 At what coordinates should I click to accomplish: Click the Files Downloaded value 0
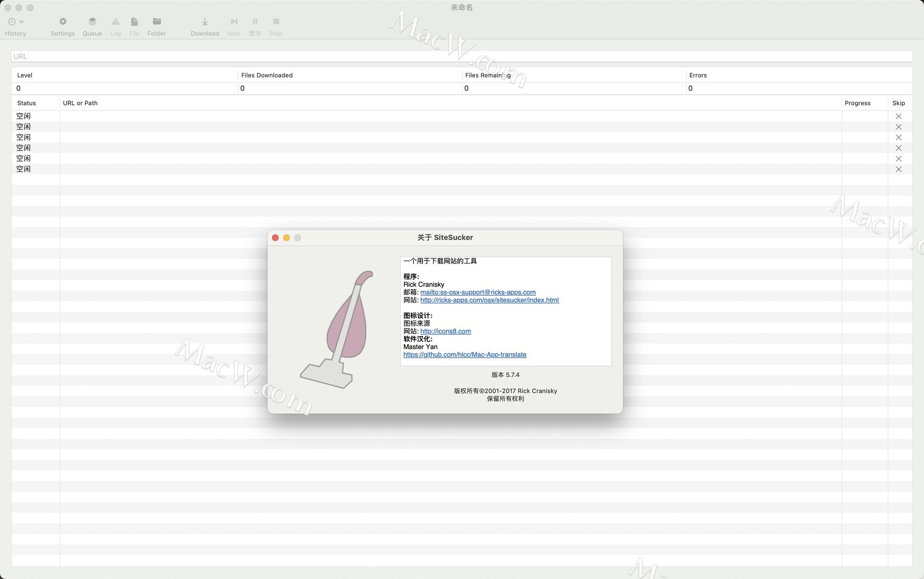(243, 88)
